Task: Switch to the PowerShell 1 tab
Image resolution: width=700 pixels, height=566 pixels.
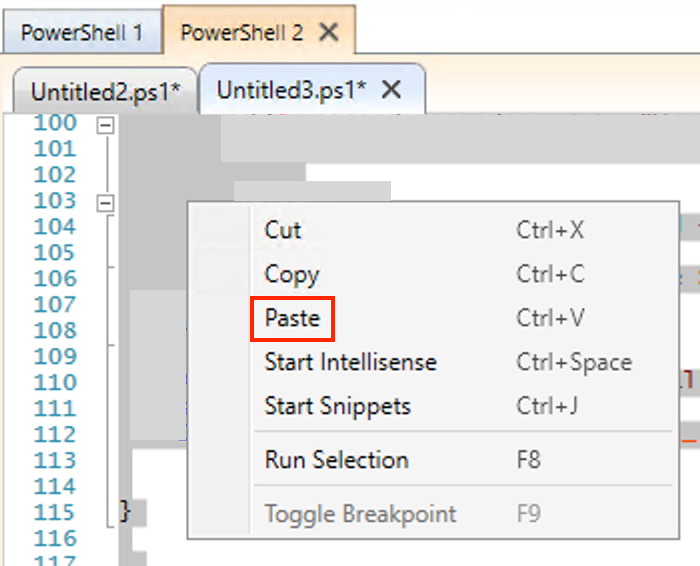Action: [x=81, y=31]
